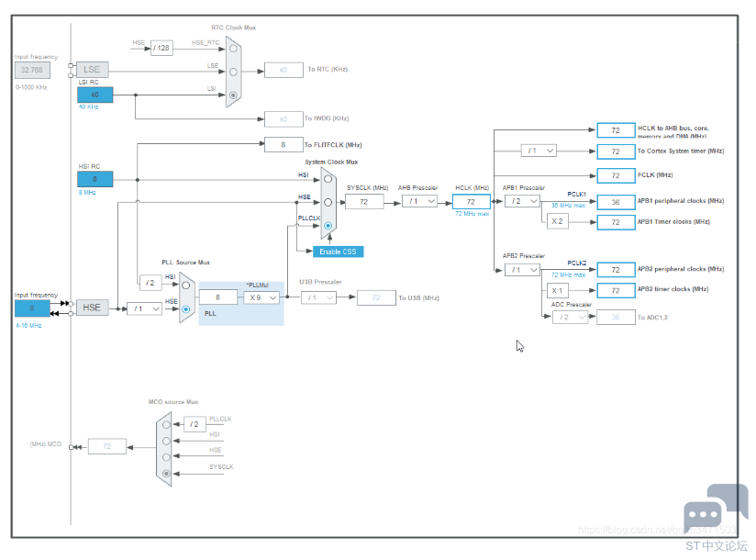Click the APB2 X 1 timer multiplier
756x560 pixels.
tap(557, 290)
